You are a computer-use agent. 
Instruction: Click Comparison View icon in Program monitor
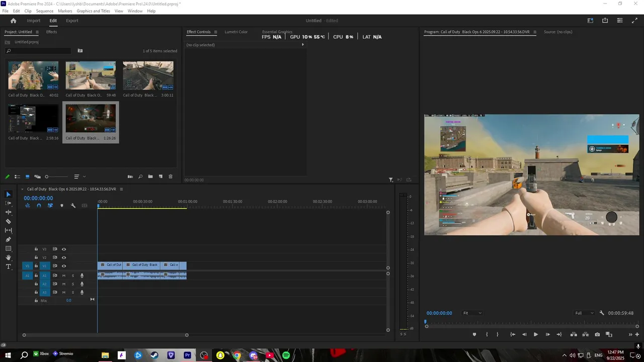[x=609, y=334]
